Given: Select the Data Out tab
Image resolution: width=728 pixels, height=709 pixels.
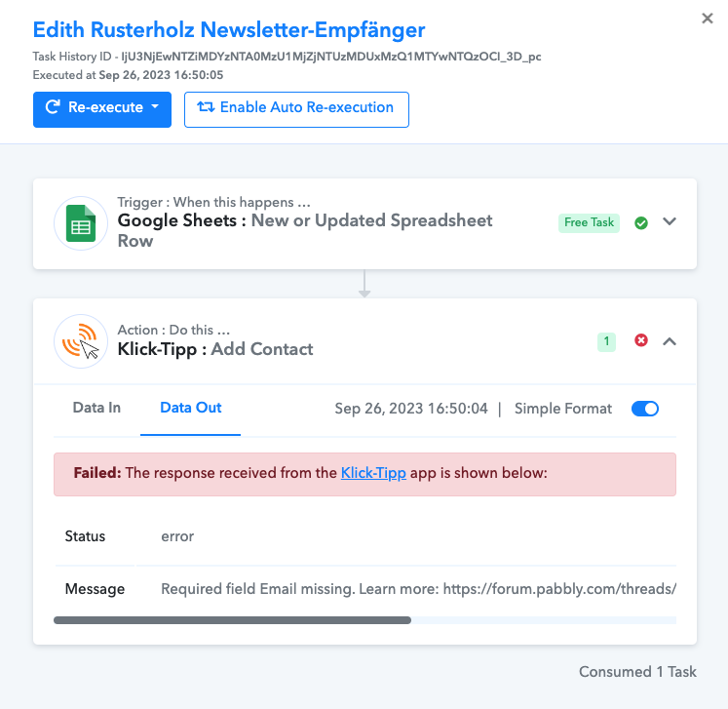Looking at the screenshot, I should coord(190,408).
